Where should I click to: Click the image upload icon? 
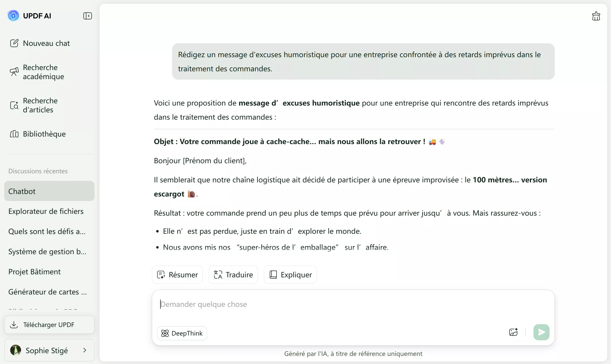tap(513, 332)
